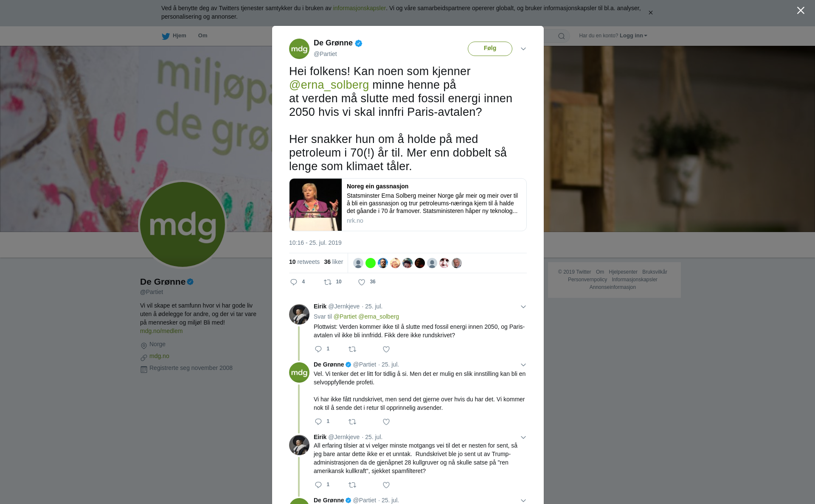Like Eirik's first reply about Plottwist
This screenshot has height=504, width=815.
[x=386, y=349]
